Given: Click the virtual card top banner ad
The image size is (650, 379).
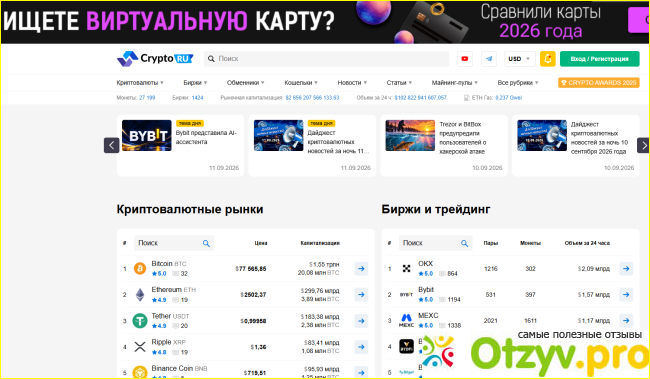Looking at the screenshot, I should point(325,22).
